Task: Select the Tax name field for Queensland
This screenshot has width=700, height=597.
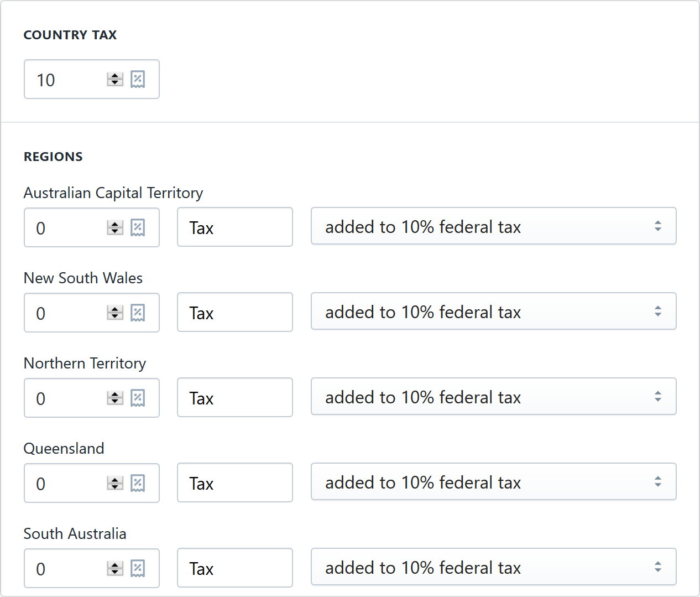Action: (234, 482)
